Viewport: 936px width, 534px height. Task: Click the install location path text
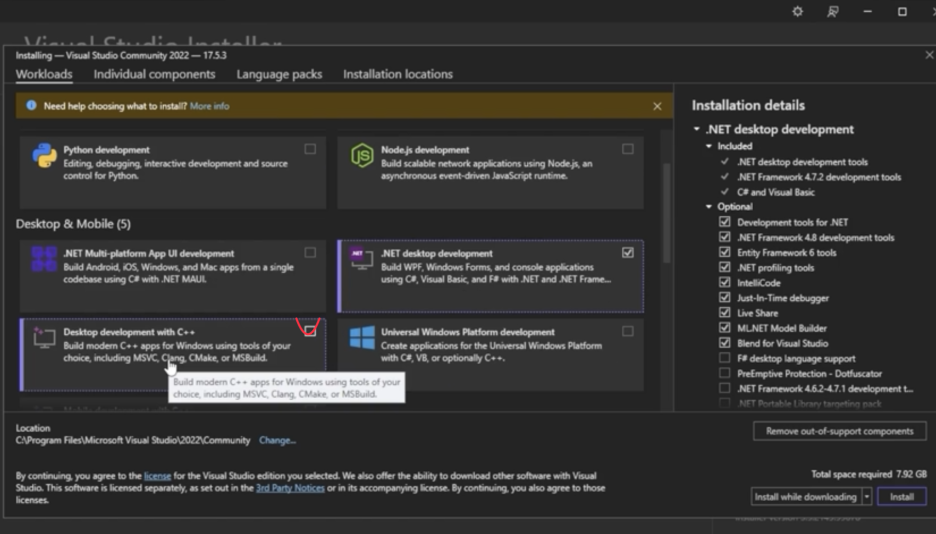point(133,440)
